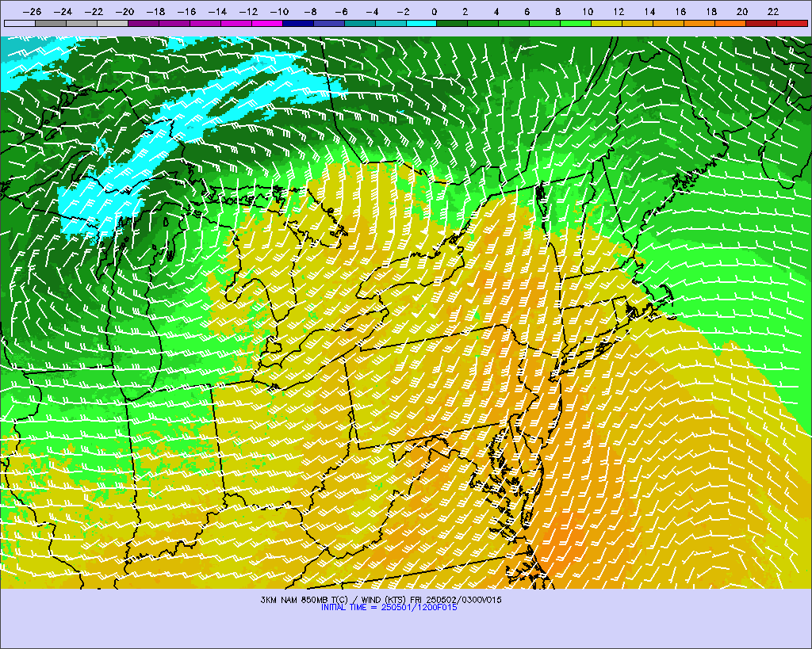Screen dimensions: 812x649
Task: Pick the blue swatch between -8 and -6
Action: (329, 23)
